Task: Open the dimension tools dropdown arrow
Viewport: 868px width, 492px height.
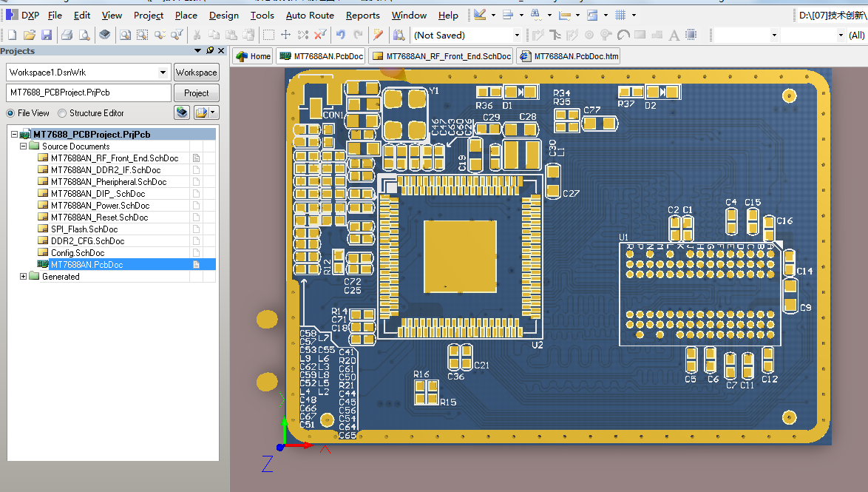Action: click(x=578, y=15)
